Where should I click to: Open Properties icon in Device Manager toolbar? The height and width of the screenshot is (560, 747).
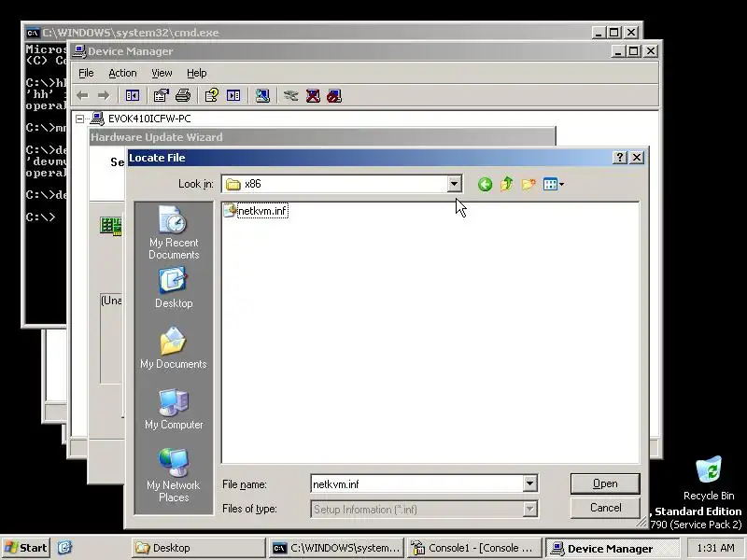click(x=161, y=96)
